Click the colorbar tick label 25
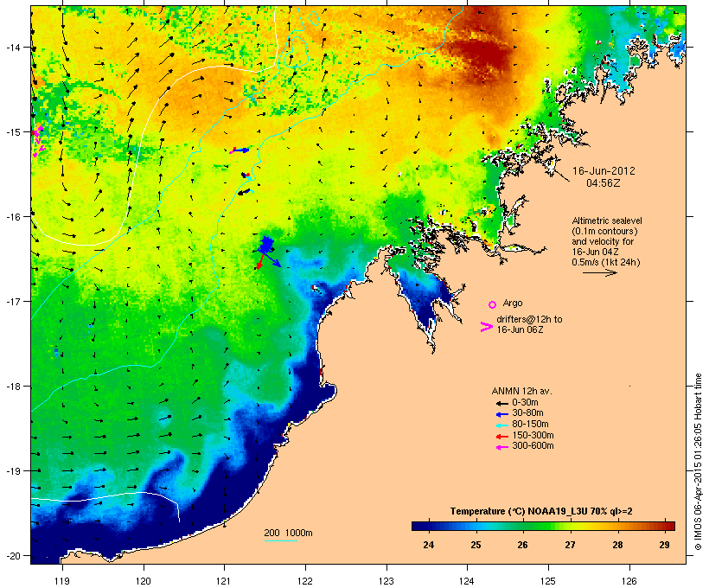The width and height of the screenshot is (709, 588). 476,545
